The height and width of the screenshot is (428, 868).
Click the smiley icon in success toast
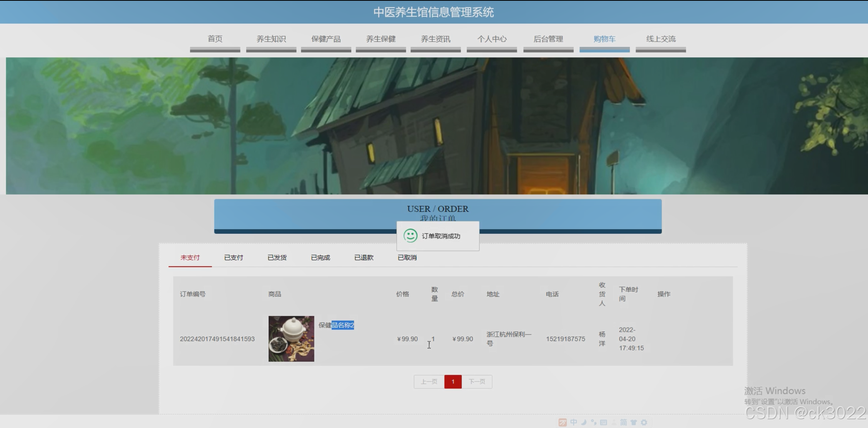point(410,236)
